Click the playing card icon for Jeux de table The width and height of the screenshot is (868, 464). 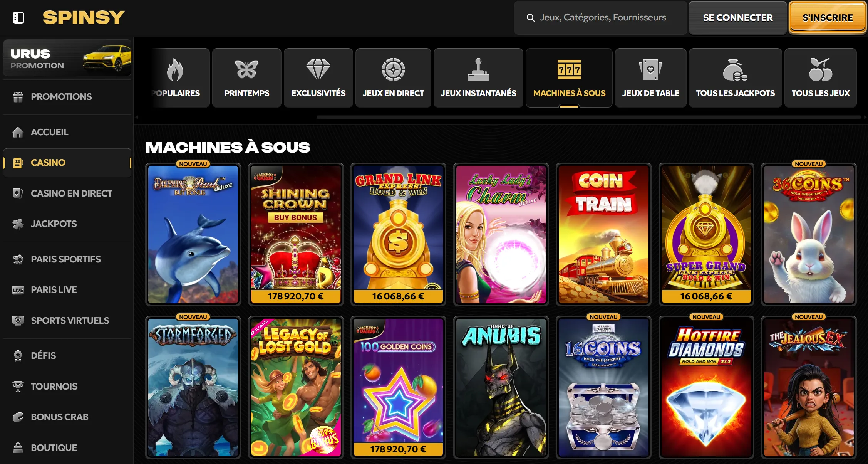(650, 70)
